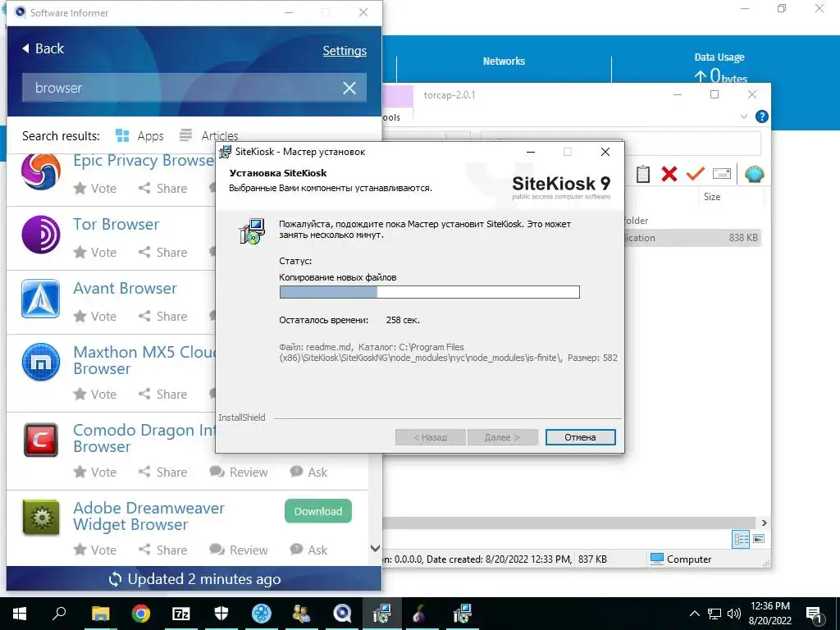Screen dimensions: 840x630
Task: Open the Tor Browser icon
Action: pos(41,234)
